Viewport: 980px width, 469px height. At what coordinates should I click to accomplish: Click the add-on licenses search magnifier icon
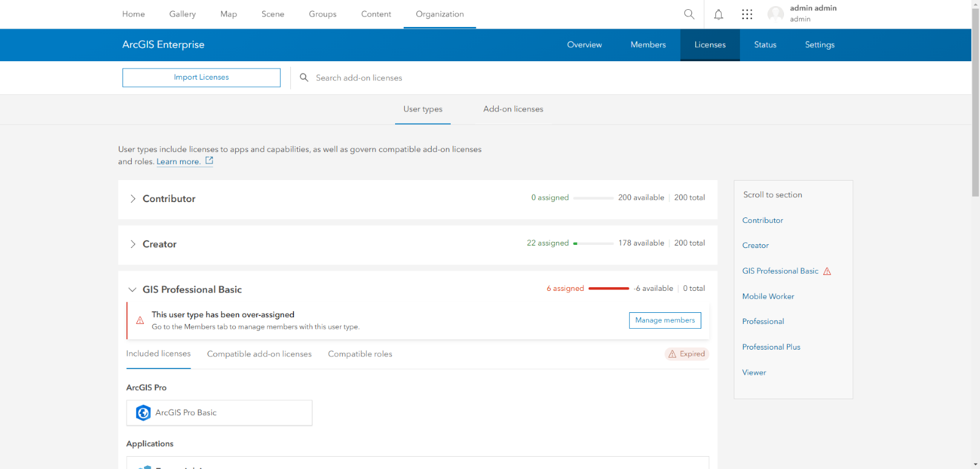coord(304,78)
